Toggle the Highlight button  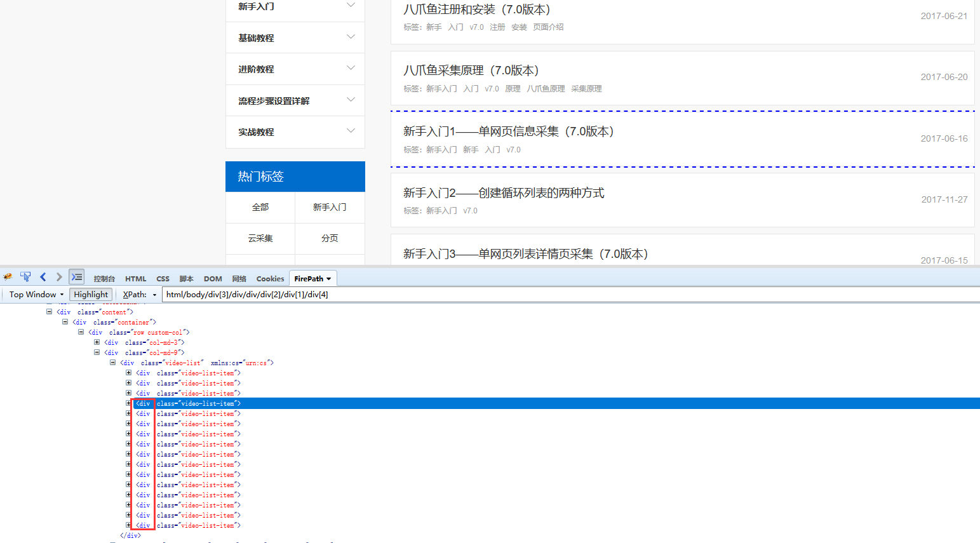[91, 295]
